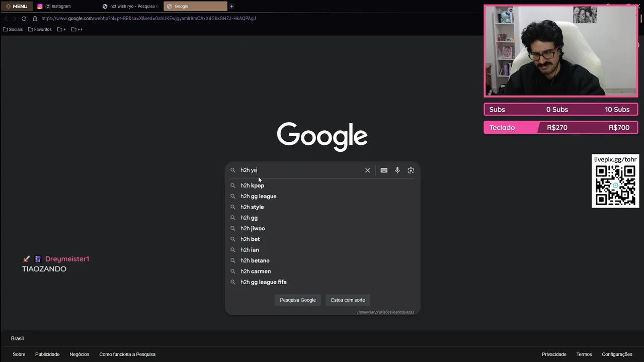The image size is (644, 362).
Task: Reload the page
Action: pyautogui.click(x=24, y=19)
